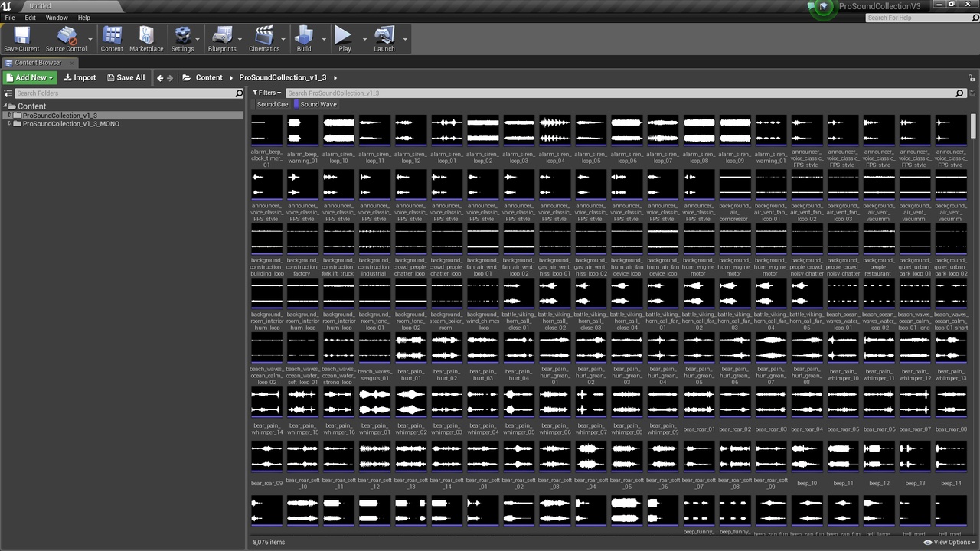Click the folder icon before the Content breadcrumb
The image size is (980, 551).
point(186,77)
